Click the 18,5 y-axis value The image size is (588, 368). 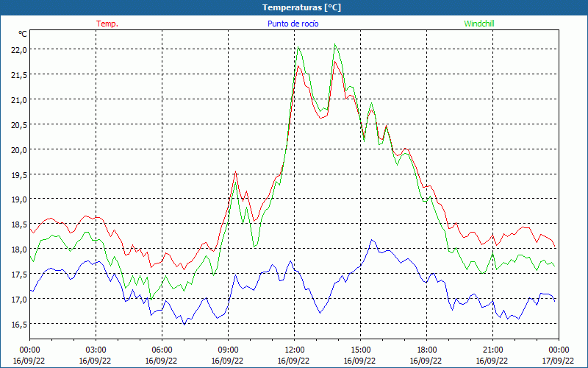18,224
